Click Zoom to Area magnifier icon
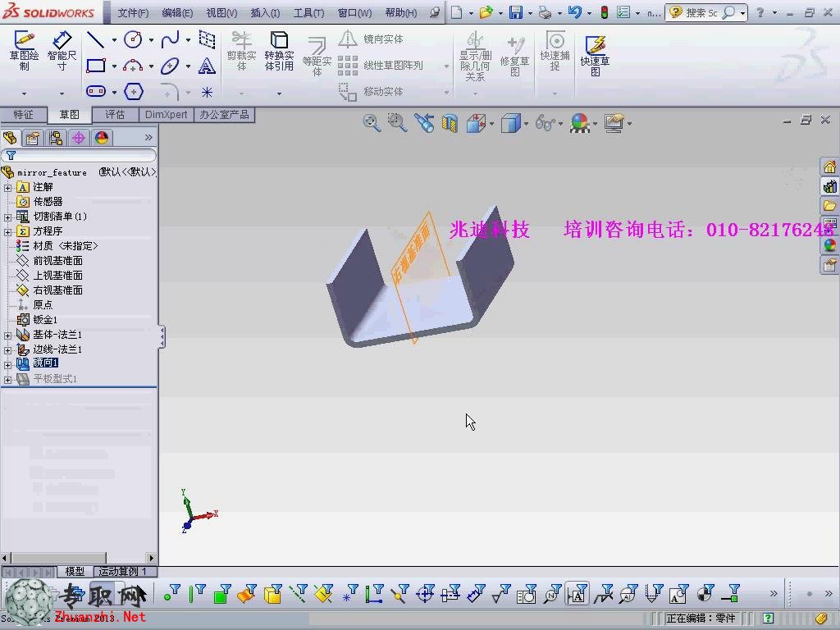 [397, 123]
